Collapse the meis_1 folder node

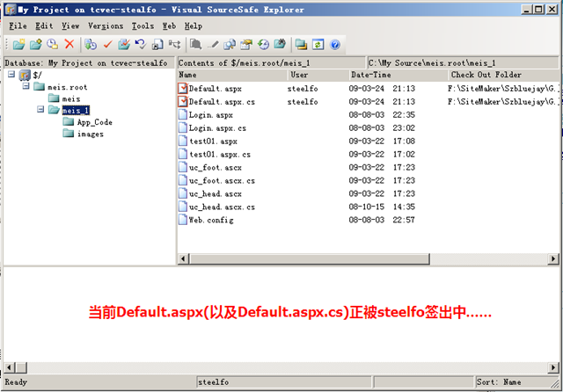[40, 111]
